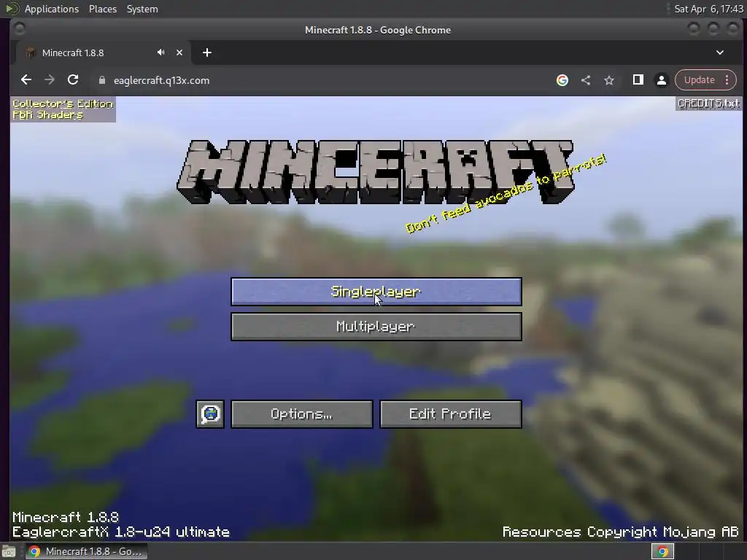
Task: Click the Chrome icon in the bottom-right tray
Action: click(x=662, y=551)
